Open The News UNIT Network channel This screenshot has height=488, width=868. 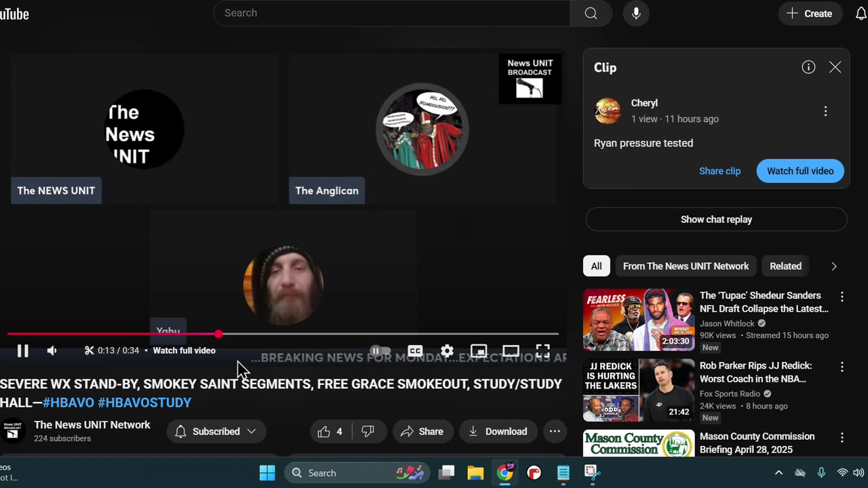(x=92, y=425)
